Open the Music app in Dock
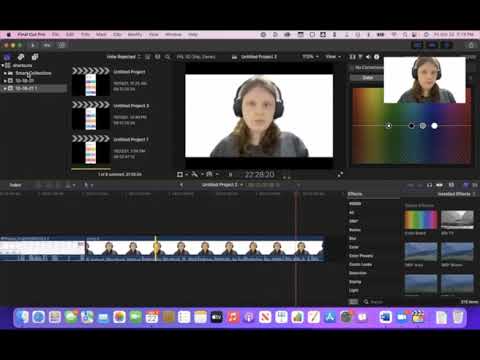The image size is (480, 360). tap(233, 317)
